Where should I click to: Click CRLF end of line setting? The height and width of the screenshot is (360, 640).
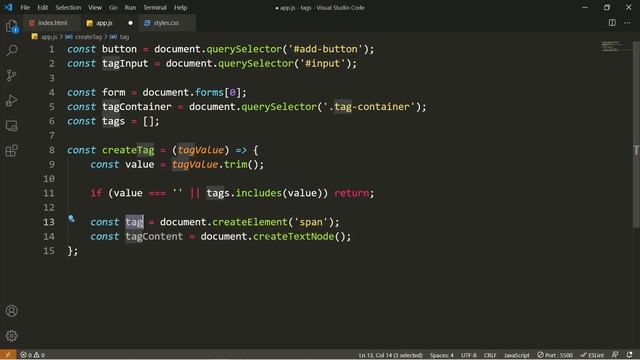(490, 355)
